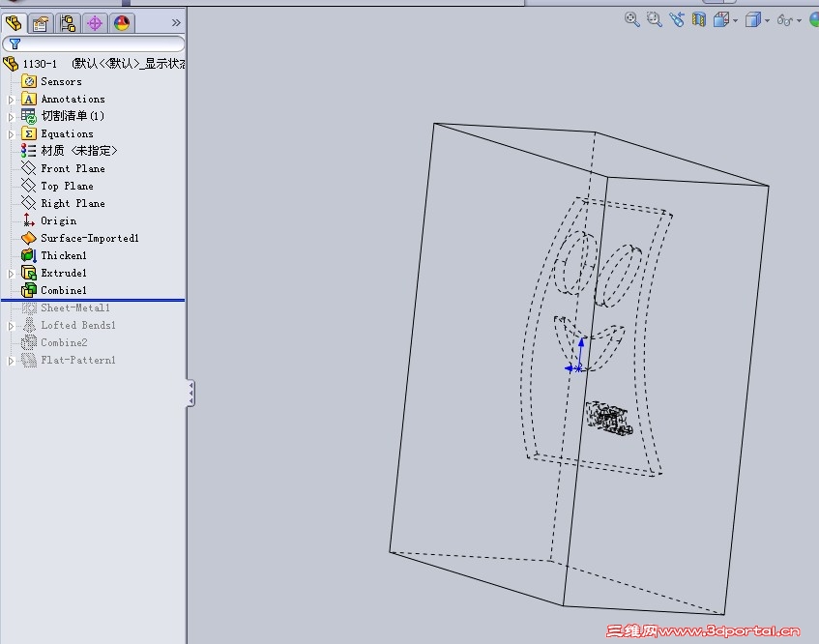
Task: Open the DimXpertManager tab
Action: point(95,23)
